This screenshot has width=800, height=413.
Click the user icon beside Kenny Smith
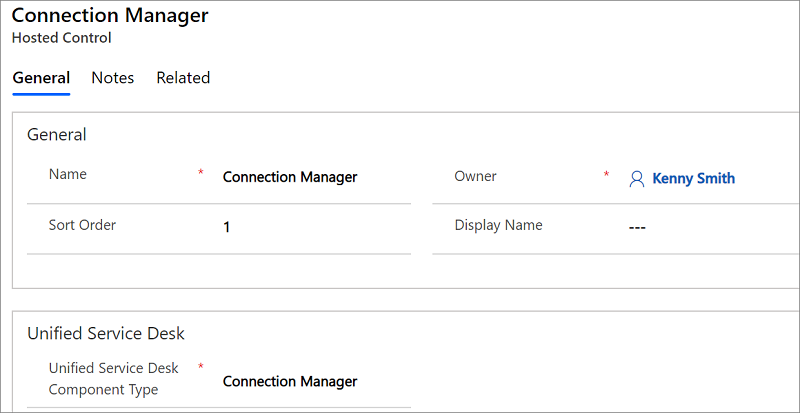point(637,179)
